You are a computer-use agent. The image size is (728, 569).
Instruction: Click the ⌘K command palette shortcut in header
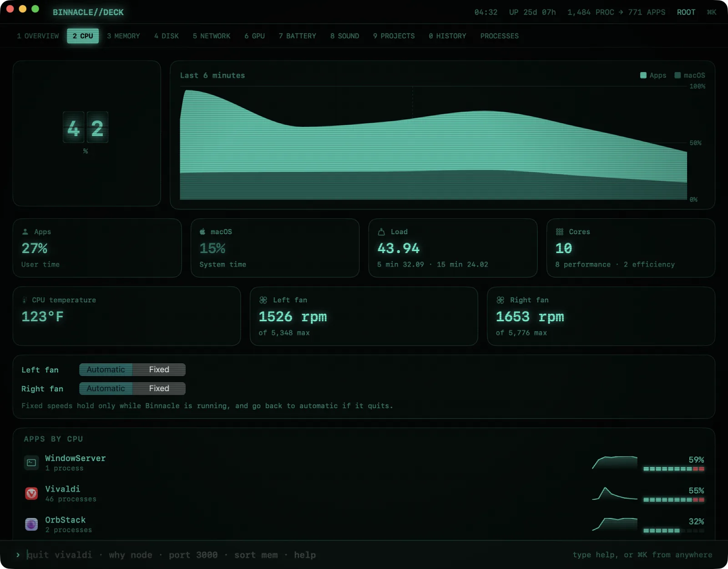(712, 12)
